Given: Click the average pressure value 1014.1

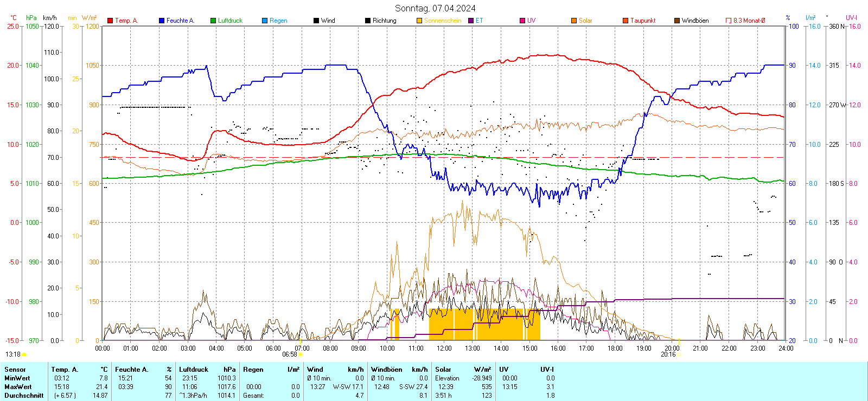Looking at the screenshot, I should (227, 396).
